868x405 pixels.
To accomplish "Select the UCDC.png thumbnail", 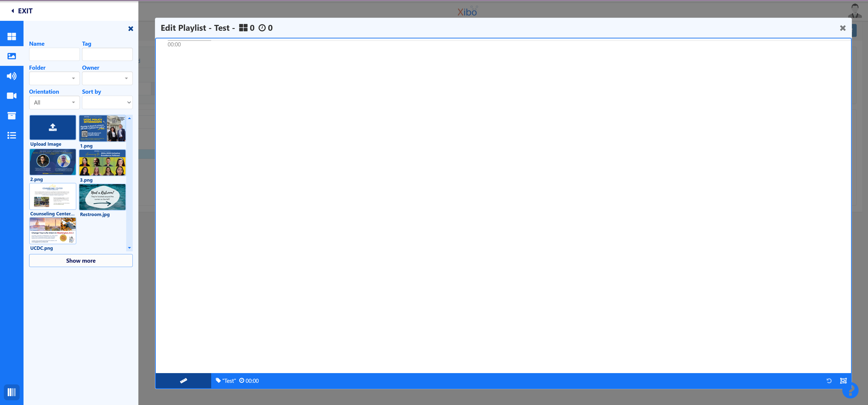I will (52, 231).
